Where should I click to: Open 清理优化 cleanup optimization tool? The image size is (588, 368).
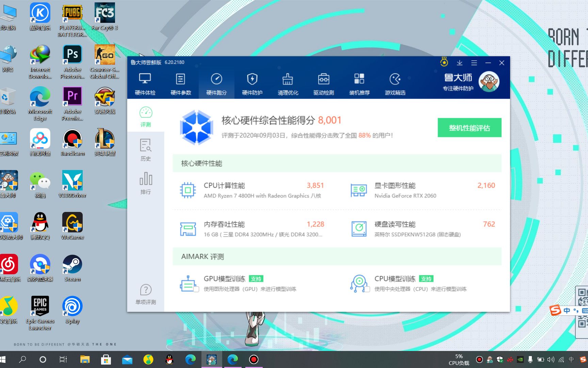[x=288, y=83]
